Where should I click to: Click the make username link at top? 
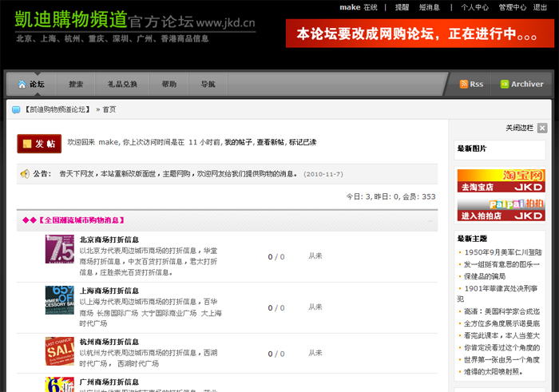(350, 7)
